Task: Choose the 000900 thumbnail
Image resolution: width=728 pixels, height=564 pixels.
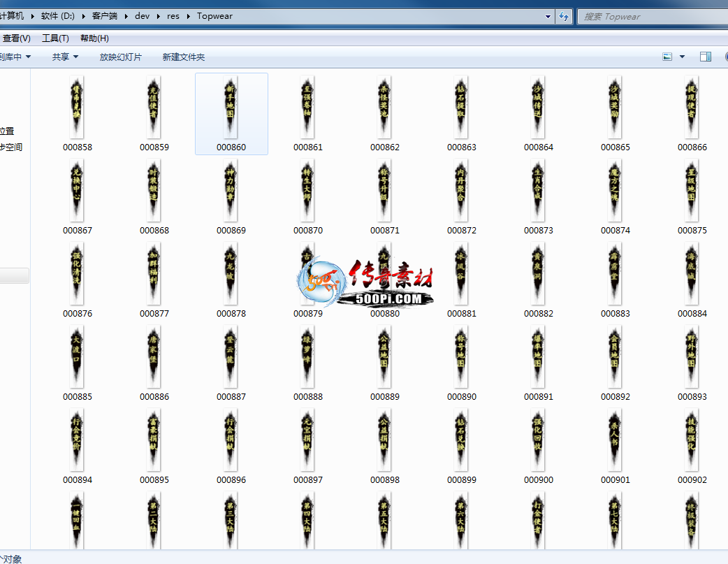Action: pos(538,440)
